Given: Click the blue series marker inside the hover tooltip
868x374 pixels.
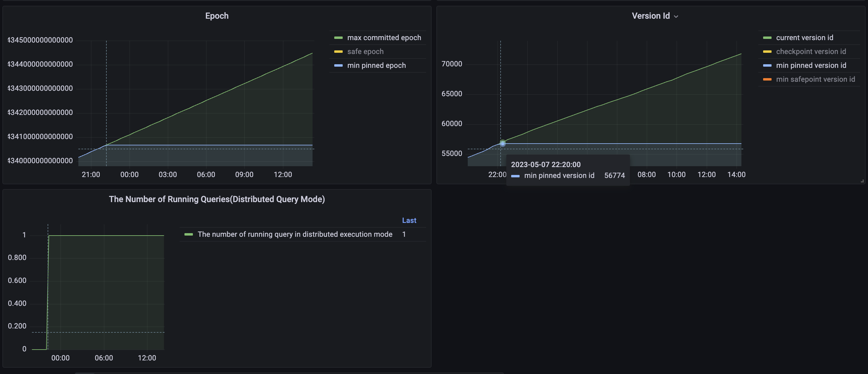Looking at the screenshot, I should (x=516, y=175).
